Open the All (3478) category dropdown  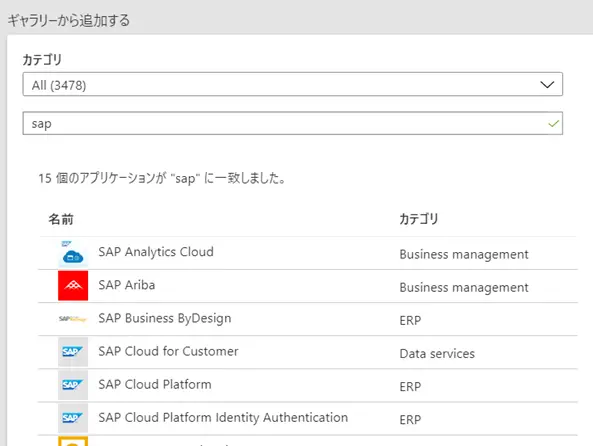click(292, 84)
